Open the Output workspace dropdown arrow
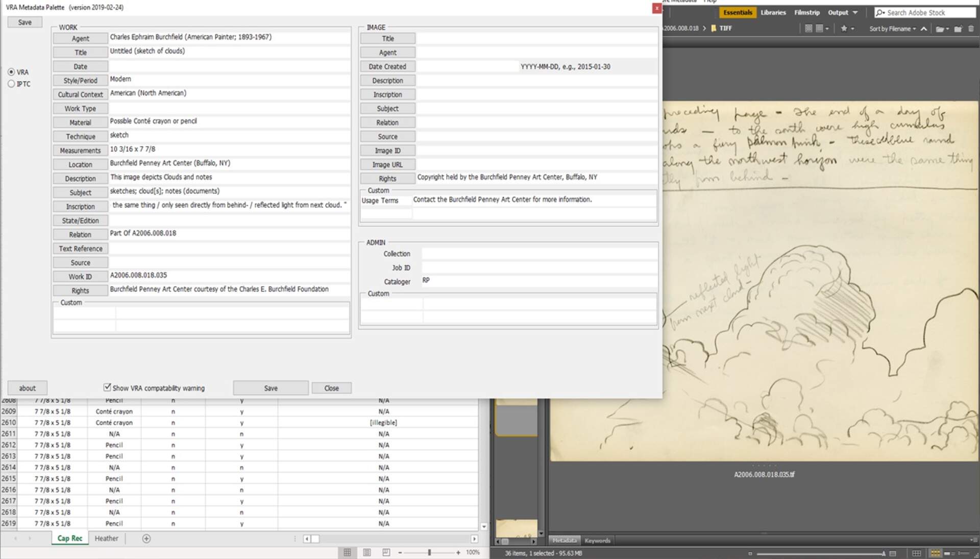 (x=855, y=12)
